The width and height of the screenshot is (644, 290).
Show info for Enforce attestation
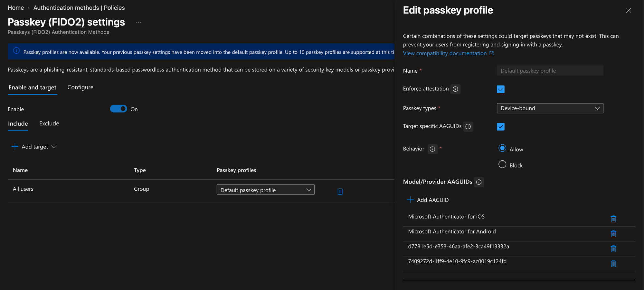coord(455,89)
